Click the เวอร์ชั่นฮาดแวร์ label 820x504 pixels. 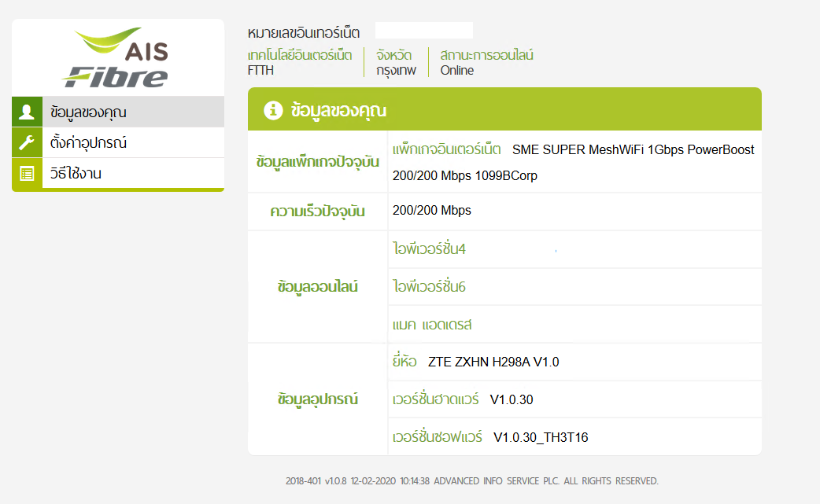point(436,399)
